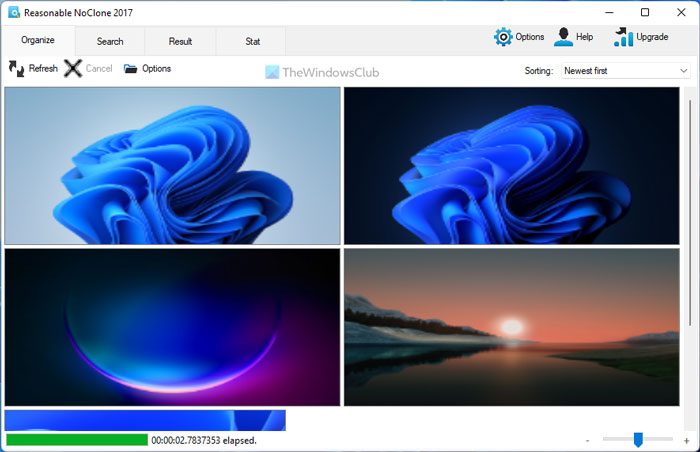Image resolution: width=700 pixels, height=452 pixels.
Task: Click the Refresh arrows icon
Action: click(17, 68)
